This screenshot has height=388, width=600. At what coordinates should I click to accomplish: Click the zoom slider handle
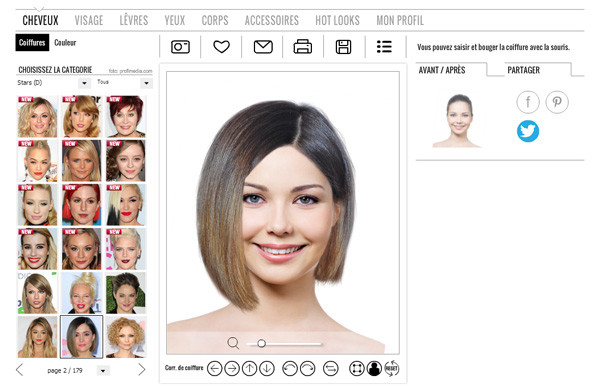click(x=261, y=343)
